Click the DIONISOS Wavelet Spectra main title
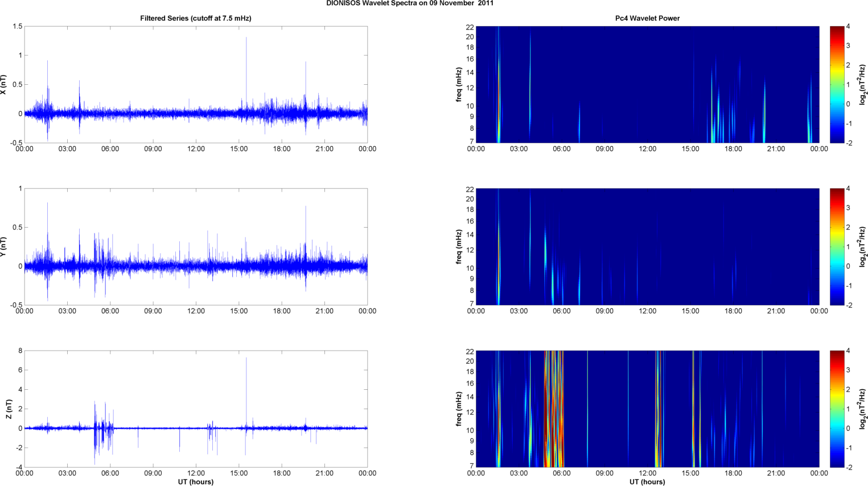The image size is (868, 486). (x=410, y=3)
